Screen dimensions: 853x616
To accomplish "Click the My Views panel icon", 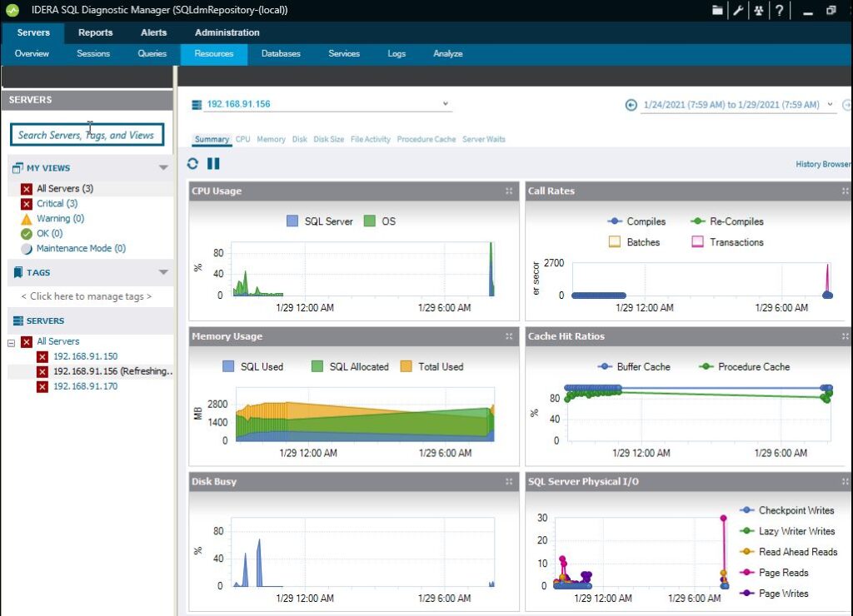I will click(x=18, y=168).
